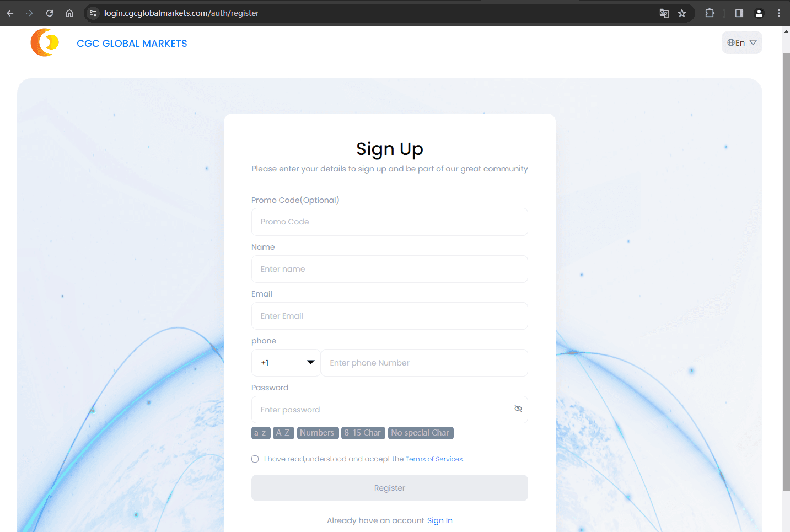The width and height of the screenshot is (790, 532).
Task: Click the 'Already have an account' text
Action: pyautogui.click(x=375, y=520)
